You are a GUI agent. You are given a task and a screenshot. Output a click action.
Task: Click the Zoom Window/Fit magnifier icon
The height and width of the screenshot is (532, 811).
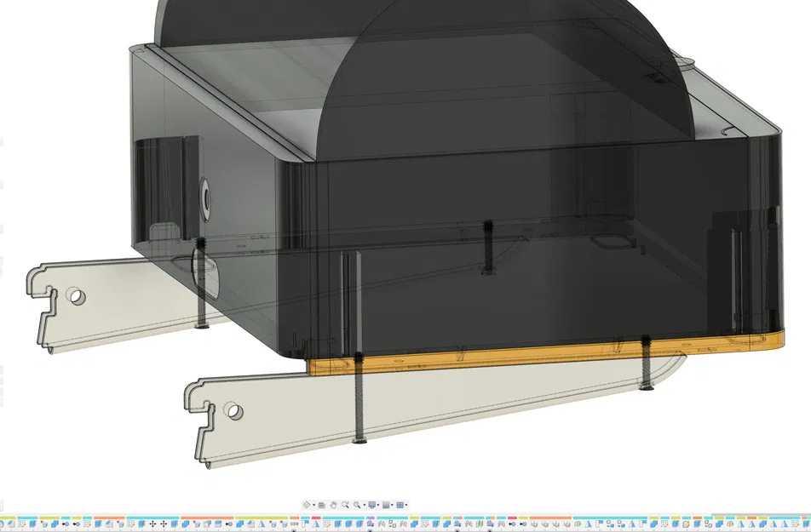357,505
